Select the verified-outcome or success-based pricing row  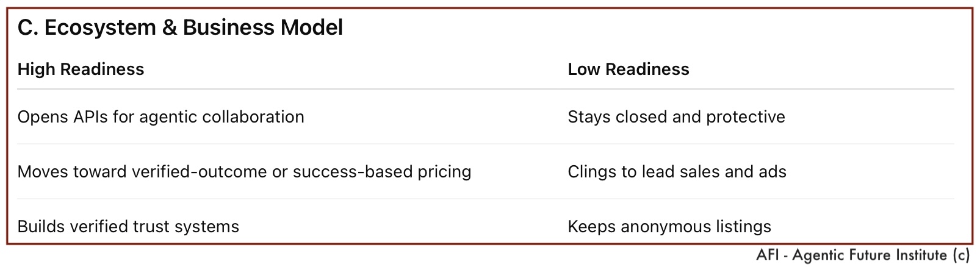(x=244, y=172)
